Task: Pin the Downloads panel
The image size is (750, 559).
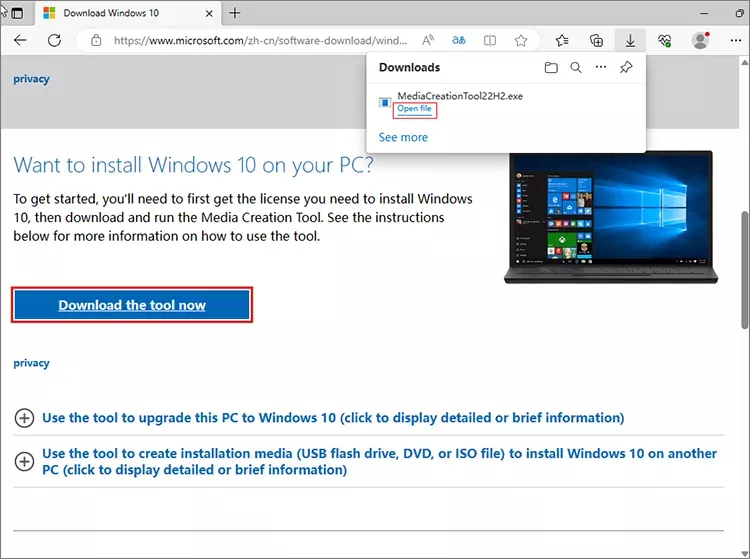Action: tap(626, 67)
